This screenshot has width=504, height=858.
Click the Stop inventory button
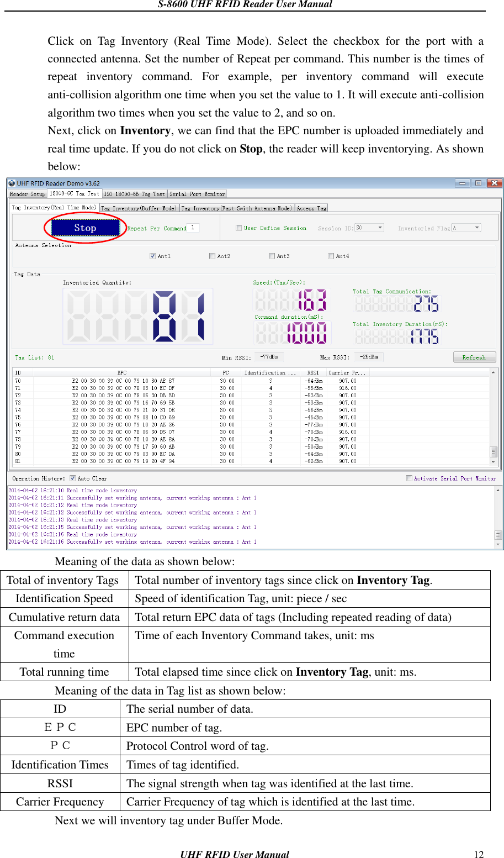85,228
